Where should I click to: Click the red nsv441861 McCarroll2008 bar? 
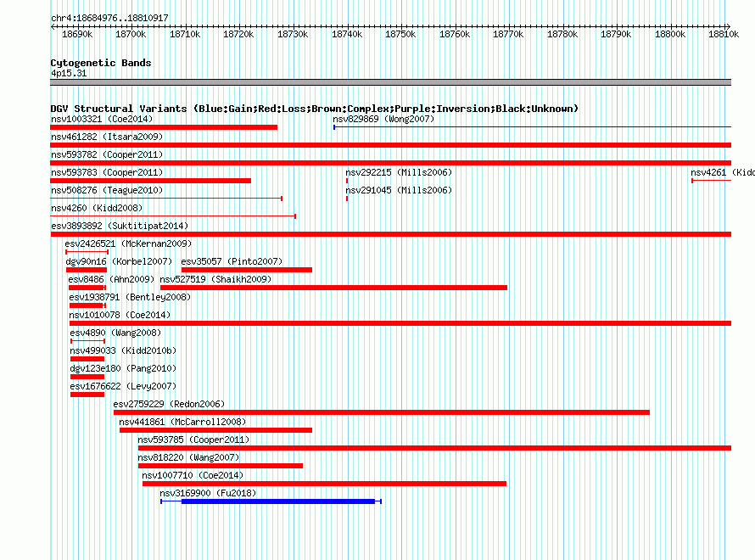point(215,430)
